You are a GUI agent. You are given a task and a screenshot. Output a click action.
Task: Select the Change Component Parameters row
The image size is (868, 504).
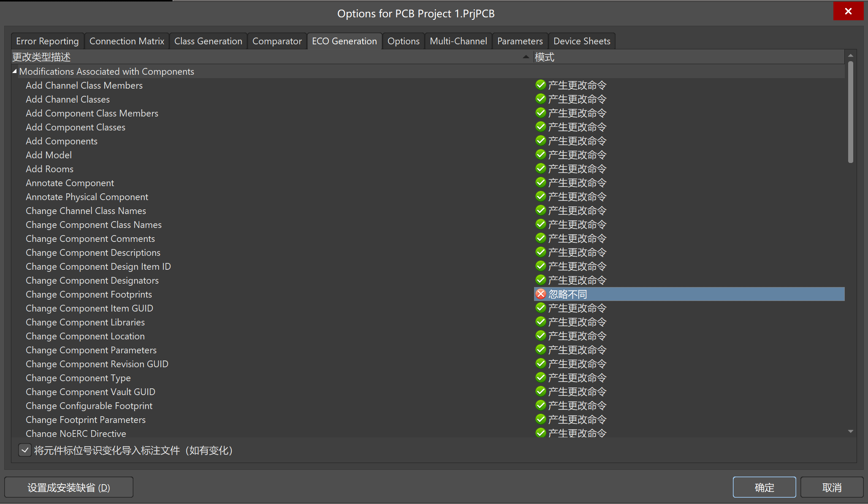click(91, 350)
